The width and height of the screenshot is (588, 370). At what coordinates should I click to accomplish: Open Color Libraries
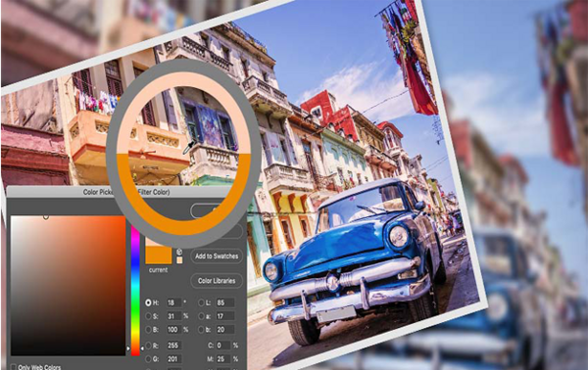tap(217, 281)
